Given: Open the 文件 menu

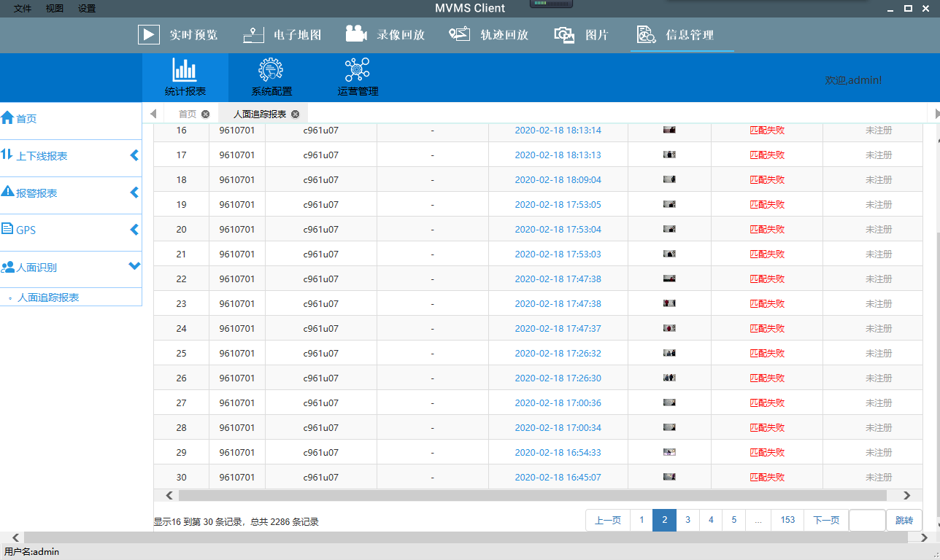Looking at the screenshot, I should pos(23,9).
